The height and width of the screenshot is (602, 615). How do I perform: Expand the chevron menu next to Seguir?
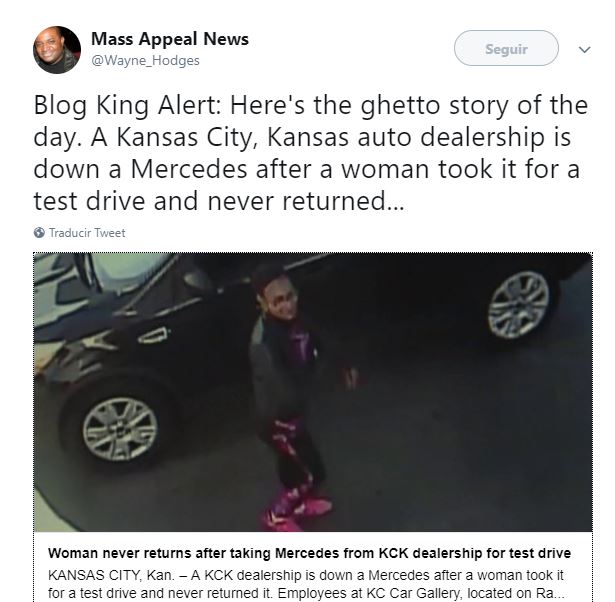[584, 49]
